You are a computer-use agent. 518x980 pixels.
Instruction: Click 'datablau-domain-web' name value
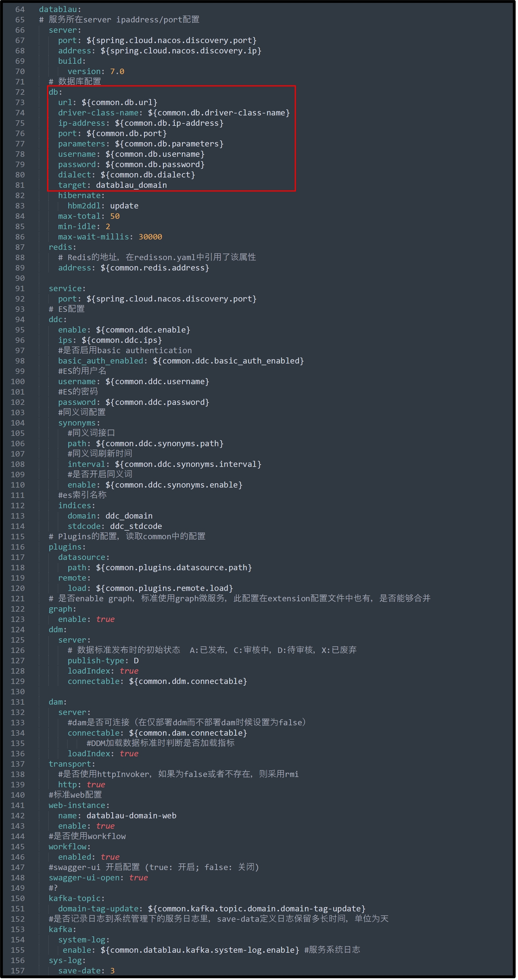point(131,816)
